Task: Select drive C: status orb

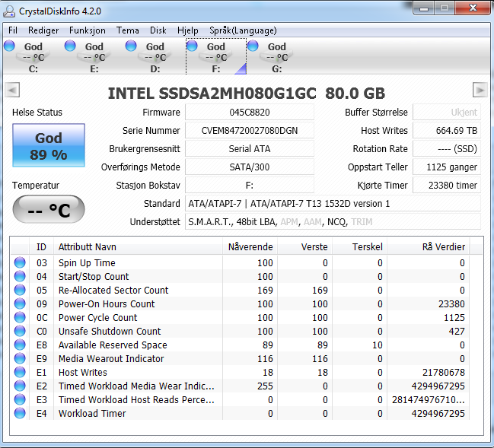Action: tap(9, 46)
